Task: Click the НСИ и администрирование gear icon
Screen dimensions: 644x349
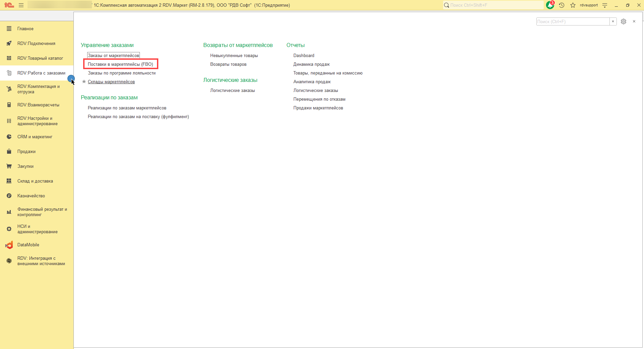Action: [9, 229]
